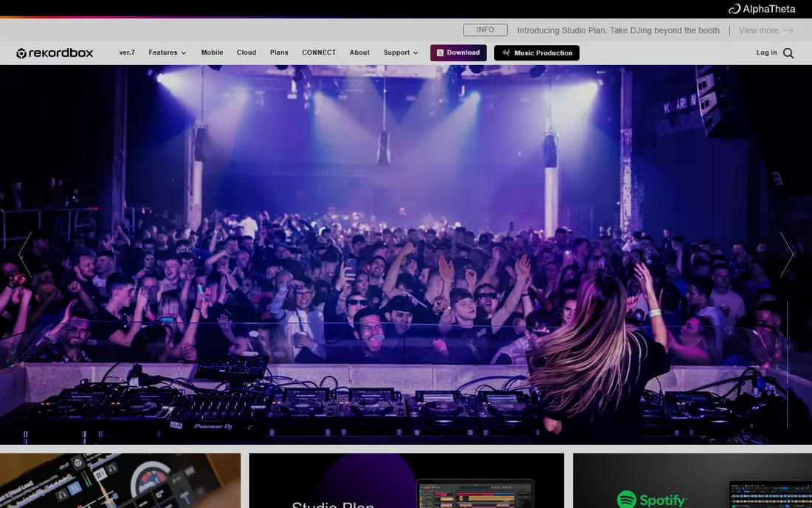This screenshot has width=812, height=508.
Task: Open the Spotify promo card
Action: click(x=692, y=481)
